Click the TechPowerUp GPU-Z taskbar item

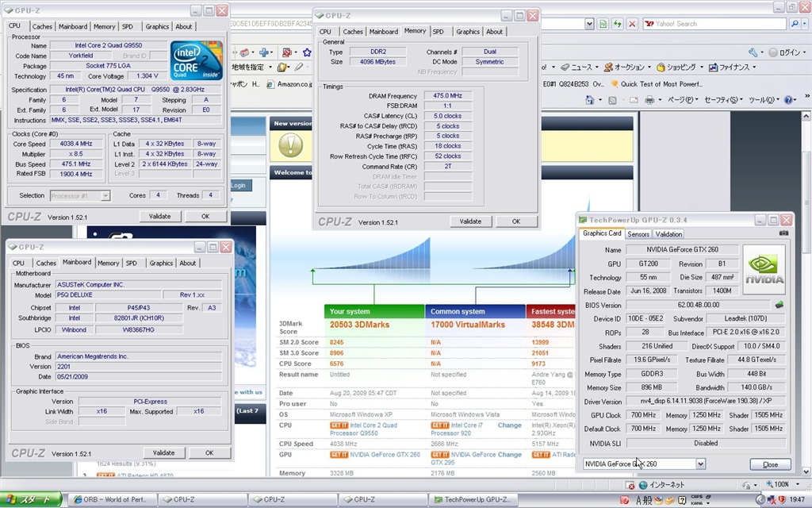tap(473, 500)
